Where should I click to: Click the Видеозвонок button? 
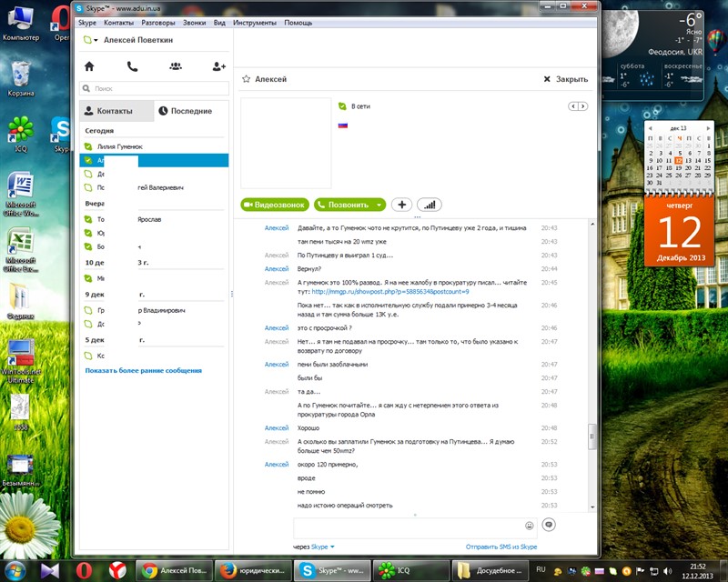tap(275, 205)
